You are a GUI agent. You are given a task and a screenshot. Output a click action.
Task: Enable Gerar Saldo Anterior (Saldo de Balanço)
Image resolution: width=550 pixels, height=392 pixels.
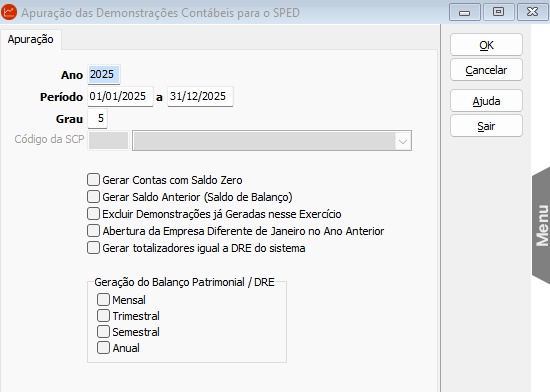coord(93,196)
